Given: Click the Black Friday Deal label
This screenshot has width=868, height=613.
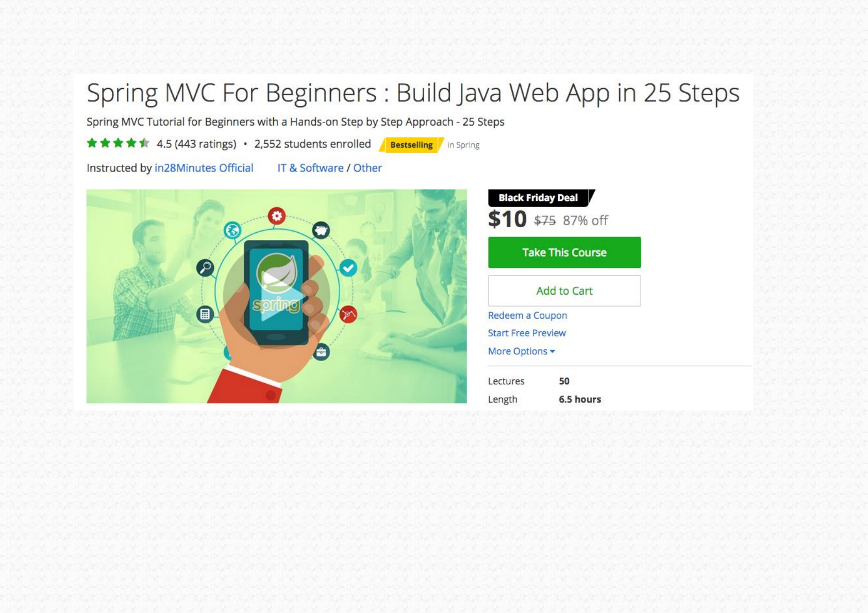Looking at the screenshot, I should tap(539, 198).
